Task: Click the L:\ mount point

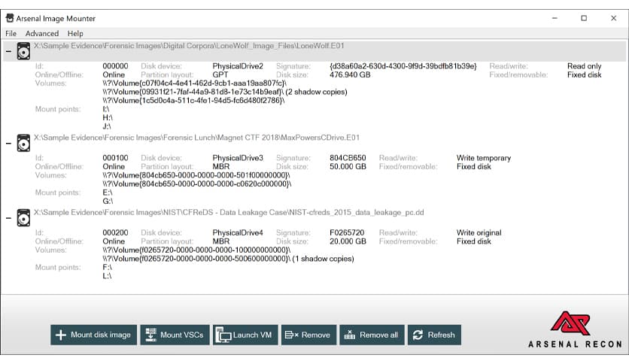Action: tap(107, 276)
